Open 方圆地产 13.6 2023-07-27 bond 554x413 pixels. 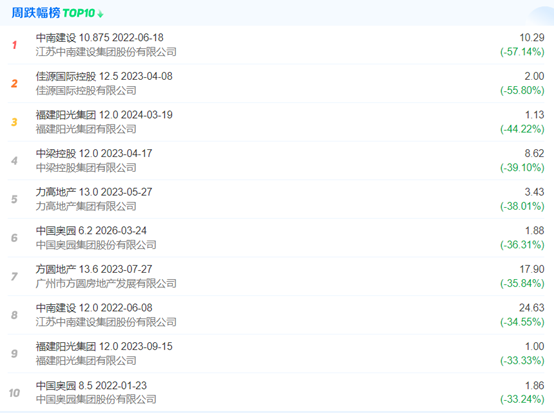point(94,269)
